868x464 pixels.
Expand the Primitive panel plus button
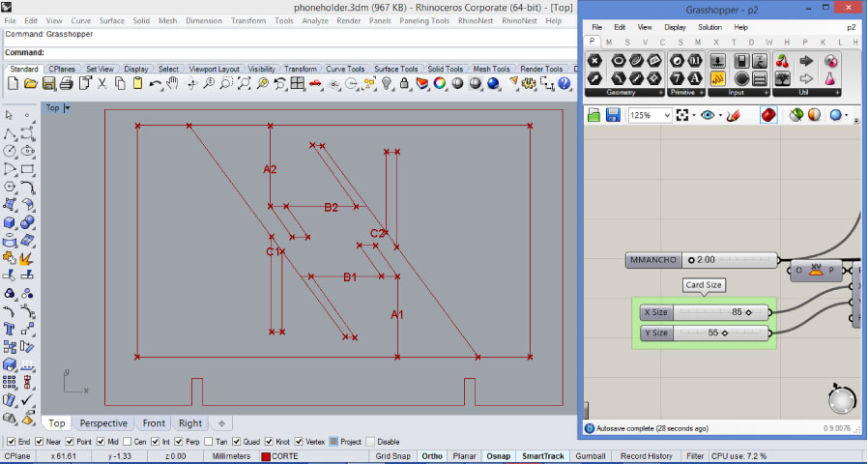[702, 93]
